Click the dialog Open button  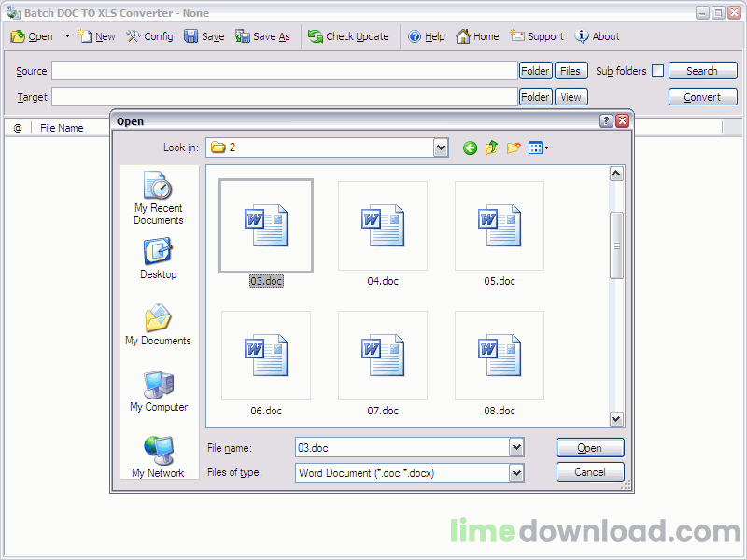[590, 448]
